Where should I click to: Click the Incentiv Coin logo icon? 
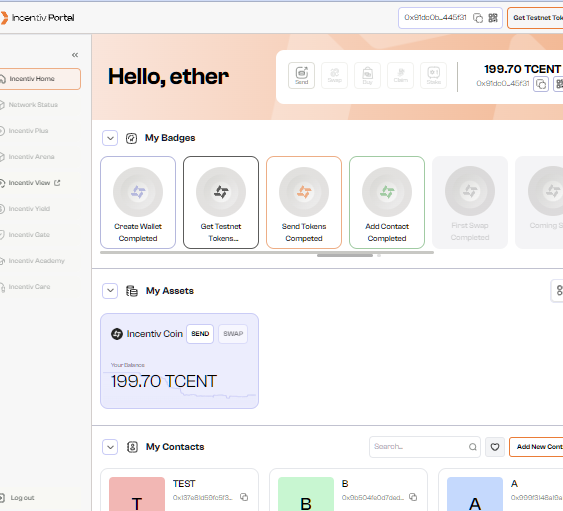click(117, 334)
